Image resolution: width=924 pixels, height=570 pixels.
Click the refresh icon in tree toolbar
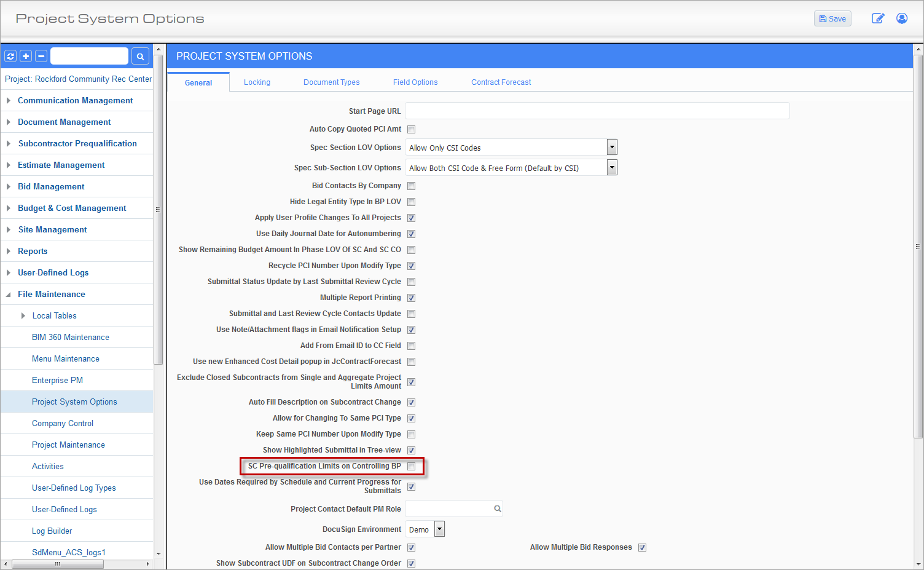[x=10, y=57]
